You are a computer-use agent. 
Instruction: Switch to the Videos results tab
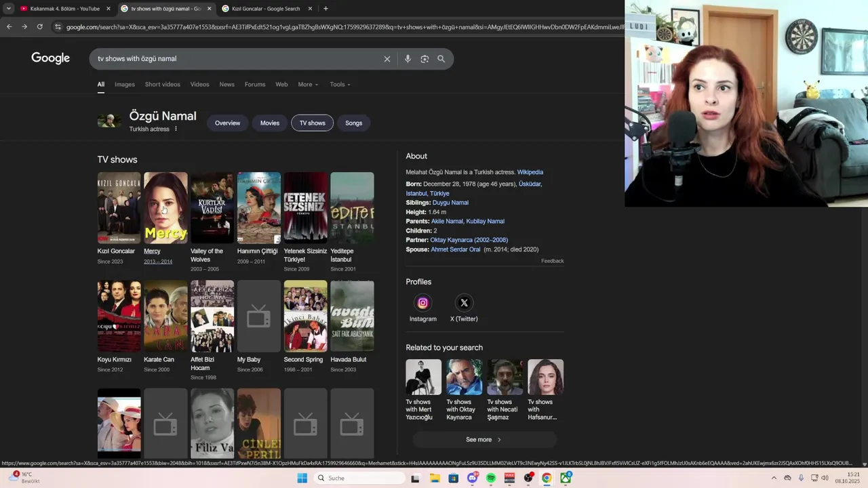(199, 85)
